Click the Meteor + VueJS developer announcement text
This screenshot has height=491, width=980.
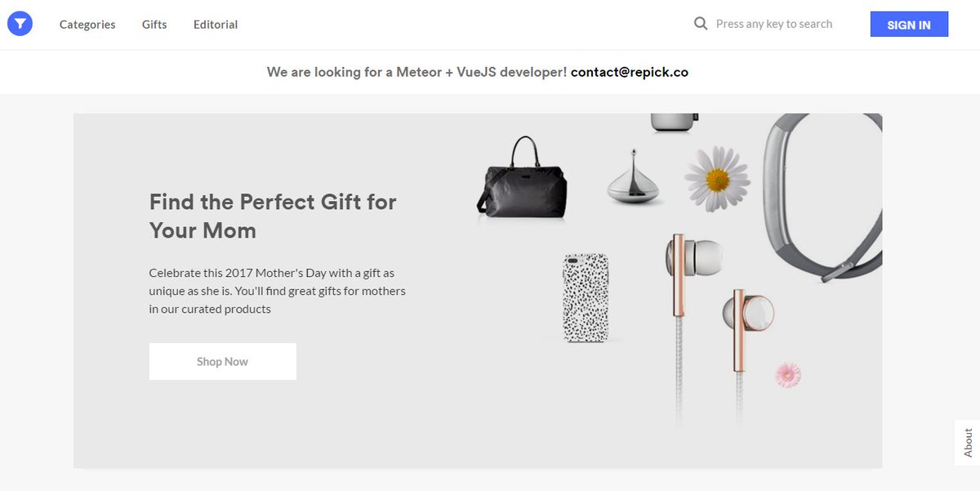click(416, 72)
